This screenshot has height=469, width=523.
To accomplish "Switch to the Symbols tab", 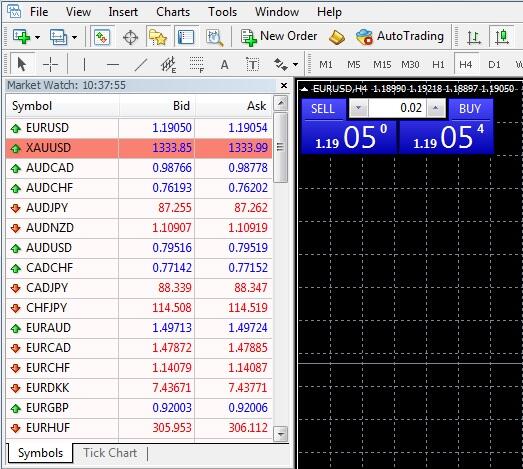I will [x=40, y=453].
